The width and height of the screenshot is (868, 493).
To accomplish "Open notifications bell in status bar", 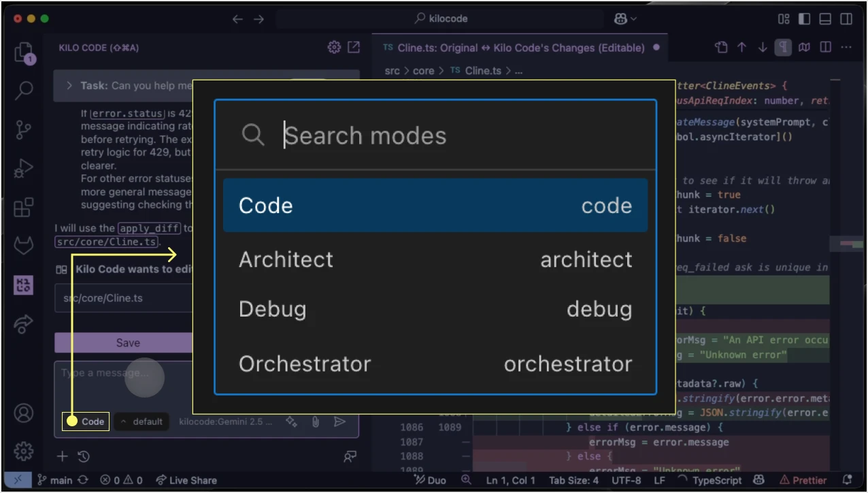I will (x=847, y=480).
